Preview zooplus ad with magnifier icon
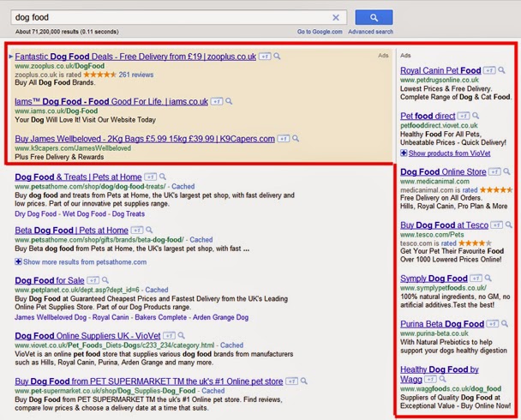Image resolution: width=521 pixels, height=420 pixels. tap(277, 57)
